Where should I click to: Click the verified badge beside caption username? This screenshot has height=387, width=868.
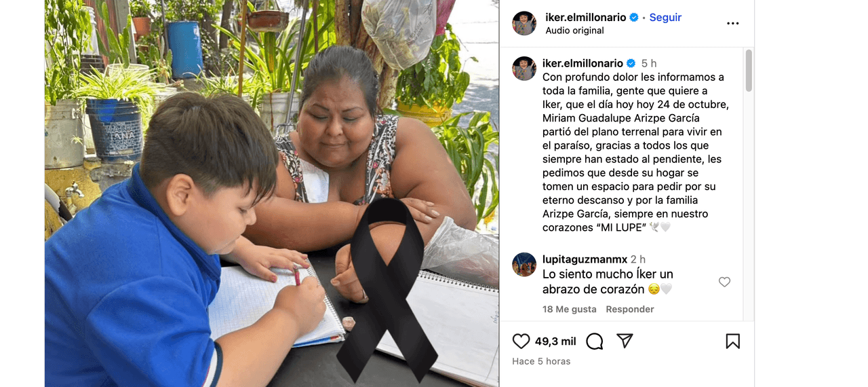631,63
